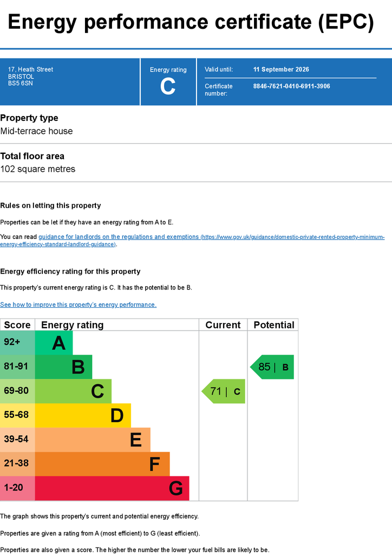Click the Energy performance certificate title
The width and height of the screenshot is (392, 555).
point(191,22)
